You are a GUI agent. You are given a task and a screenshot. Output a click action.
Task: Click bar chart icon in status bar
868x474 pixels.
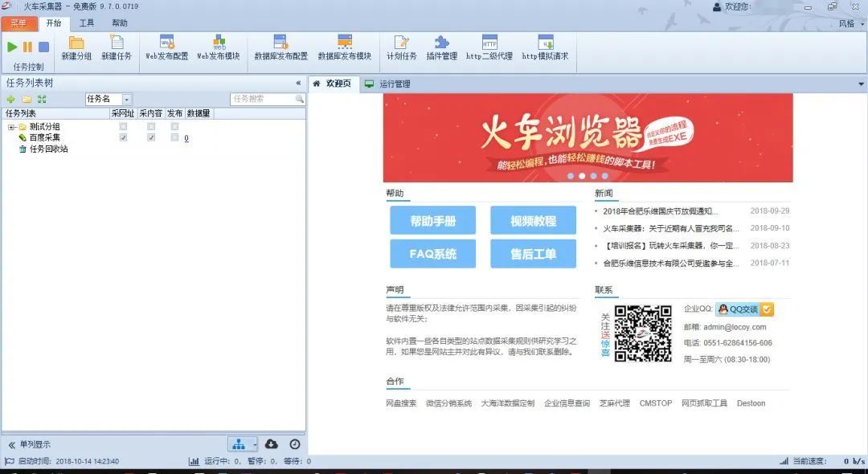[x=194, y=461]
